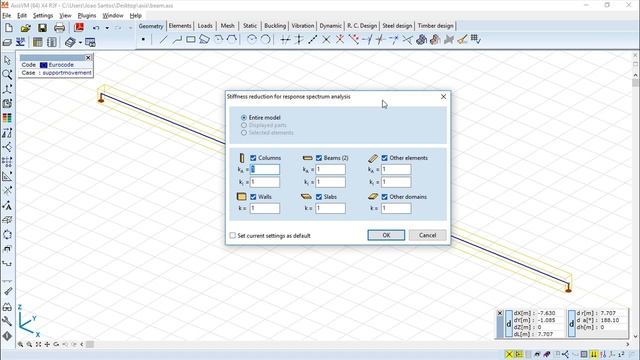Export to PDF using the red icon

[79, 28]
